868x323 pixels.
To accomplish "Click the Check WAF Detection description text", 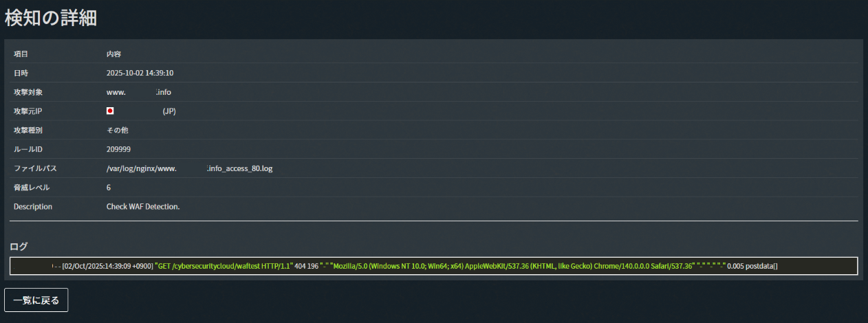I will click(x=142, y=206).
